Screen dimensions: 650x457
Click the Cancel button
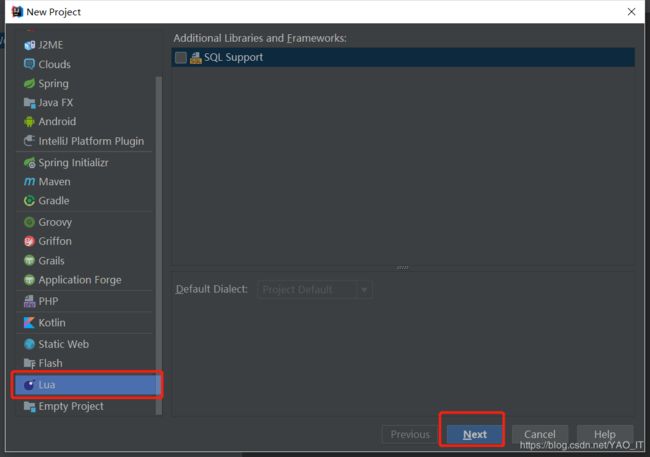click(540, 434)
